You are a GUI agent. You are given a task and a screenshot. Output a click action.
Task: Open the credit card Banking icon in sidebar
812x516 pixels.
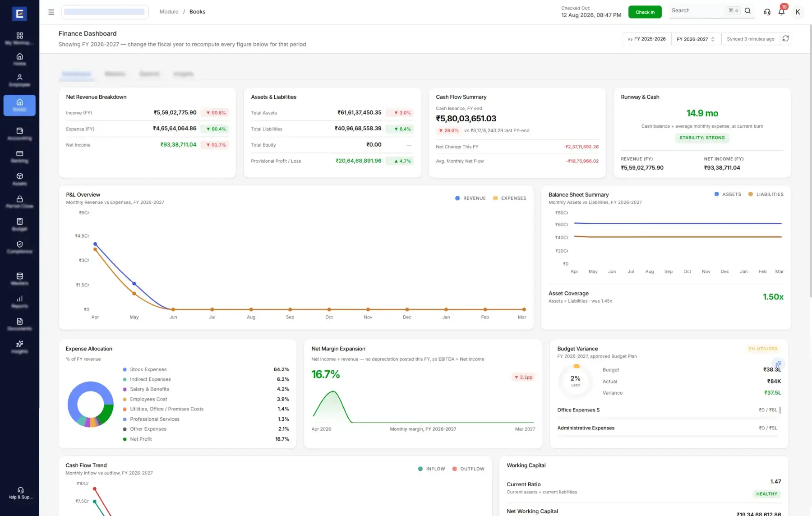[x=19, y=153]
